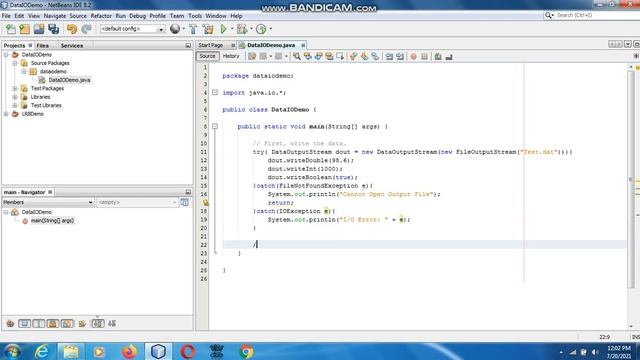
Task: Collapse the Source Packages node
Action: pos(15,63)
